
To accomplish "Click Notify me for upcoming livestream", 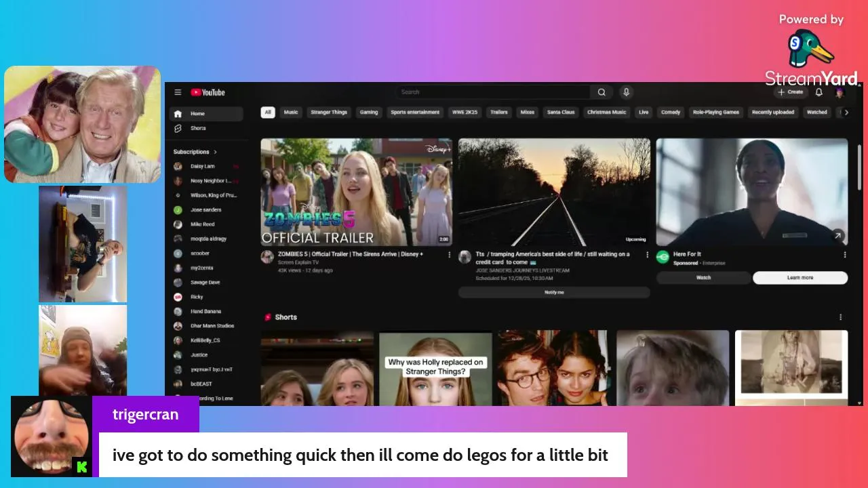I will point(554,292).
